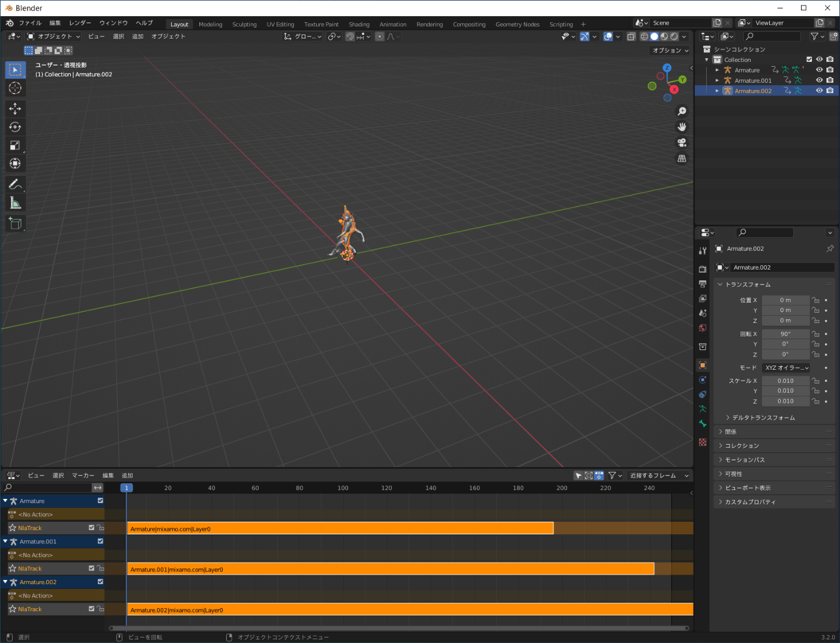Open the Texture properties tab icon
The image size is (840, 643).
click(703, 442)
